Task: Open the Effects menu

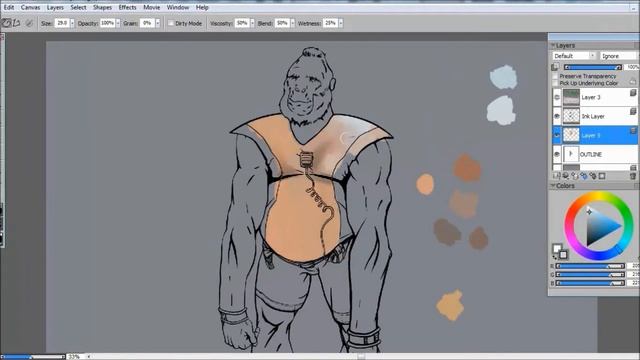Action: click(127, 7)
